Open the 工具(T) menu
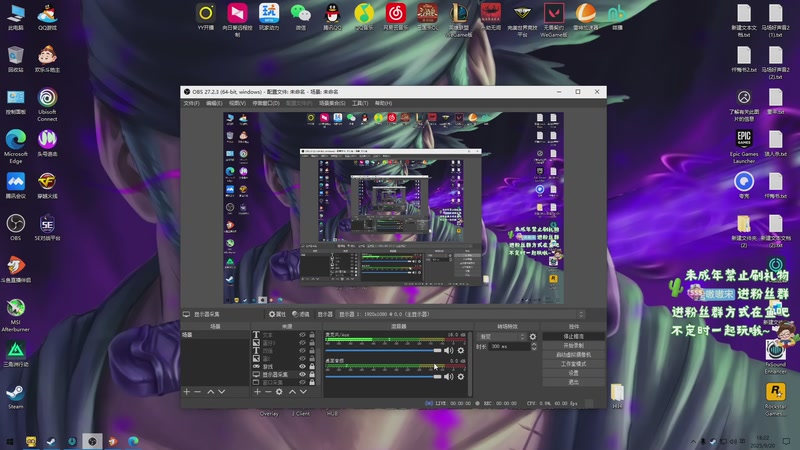The image size is (800, 450). tap(360, 103)
